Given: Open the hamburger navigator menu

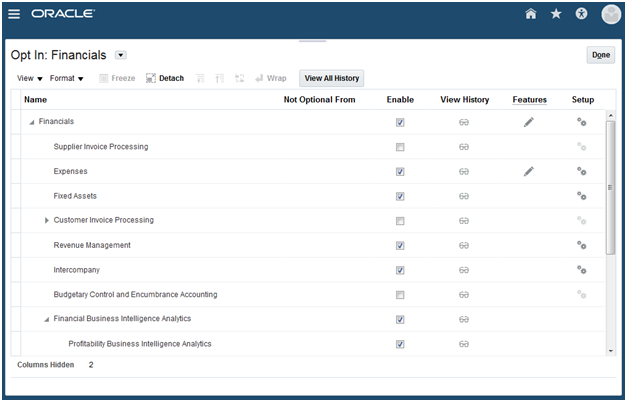Looking at the screenshot, I should [14, 14].
